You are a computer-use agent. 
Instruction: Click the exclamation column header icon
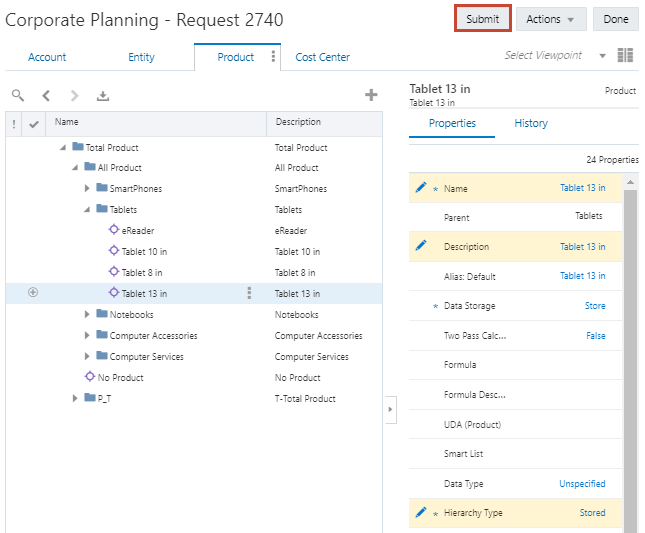14,124
